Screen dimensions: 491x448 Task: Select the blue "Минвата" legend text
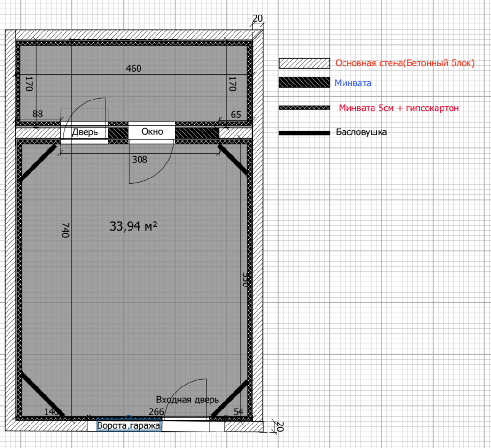[x=353, y=83]
